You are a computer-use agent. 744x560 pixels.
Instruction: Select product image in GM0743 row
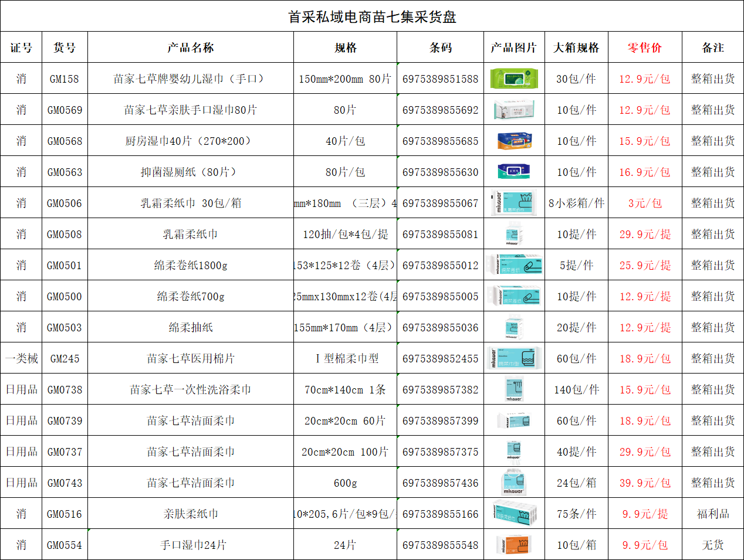[514, 483]
